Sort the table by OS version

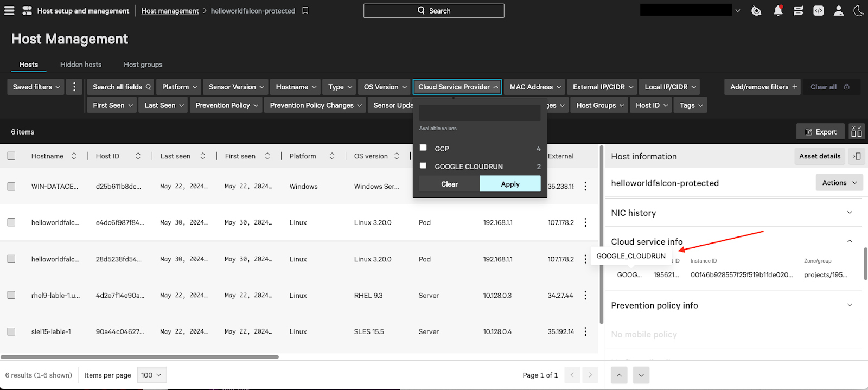click(397, 156)
